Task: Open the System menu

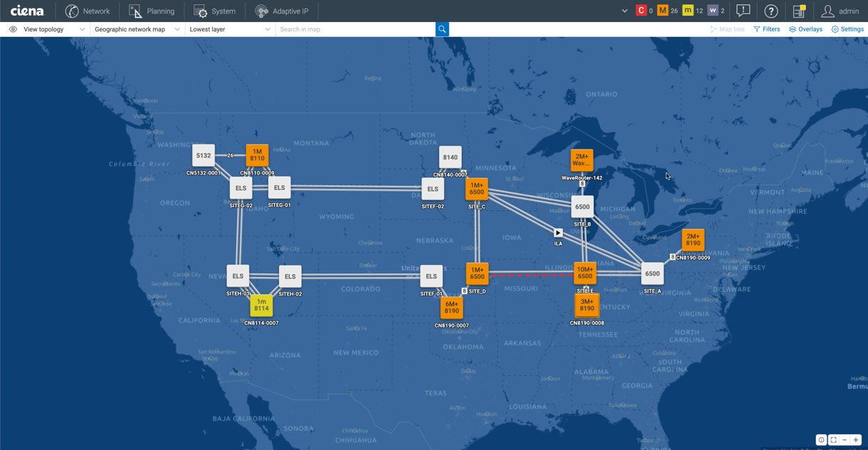Action: click(215, 11)
